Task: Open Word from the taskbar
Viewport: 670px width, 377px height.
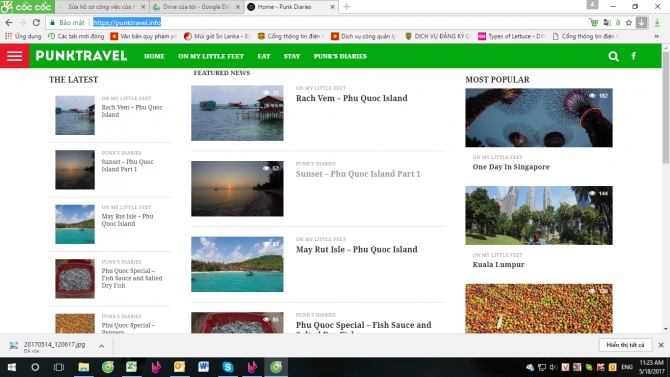Action: coord(203,367)
